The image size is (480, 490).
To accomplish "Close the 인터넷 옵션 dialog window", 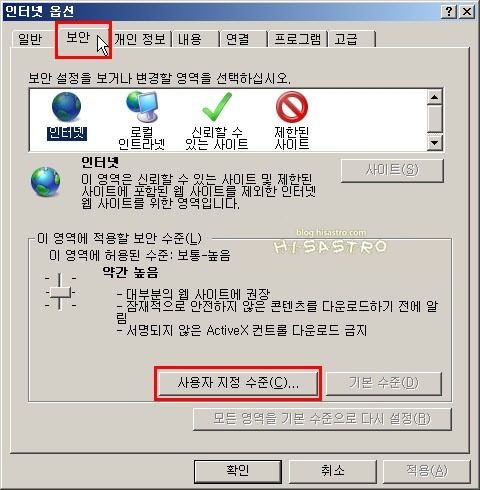I will [x=467, y=12].
